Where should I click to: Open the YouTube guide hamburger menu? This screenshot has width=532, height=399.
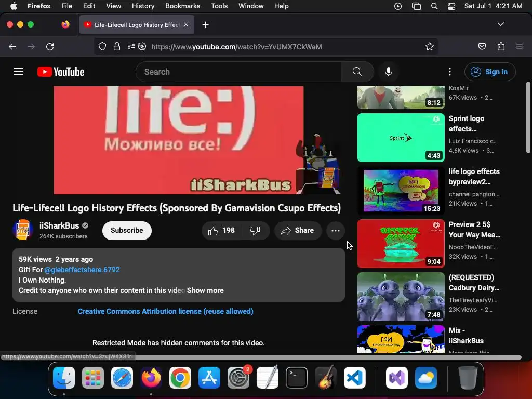(x=19, y=72)
